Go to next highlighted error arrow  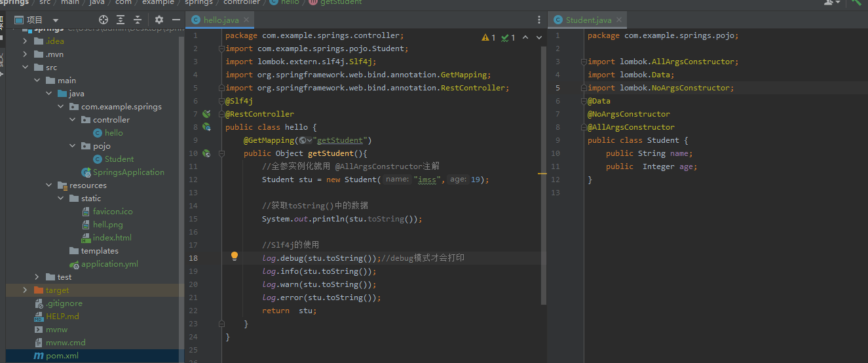tap(539, 37)
